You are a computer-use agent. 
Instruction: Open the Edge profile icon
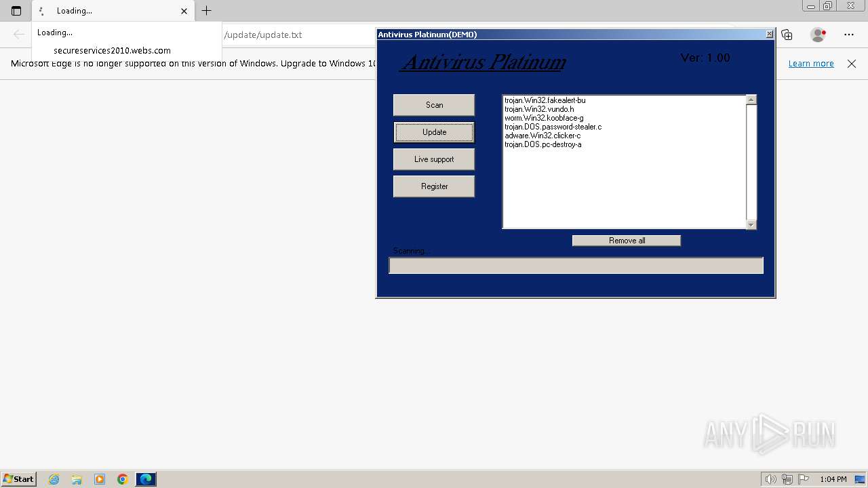[x=818, y=35]
